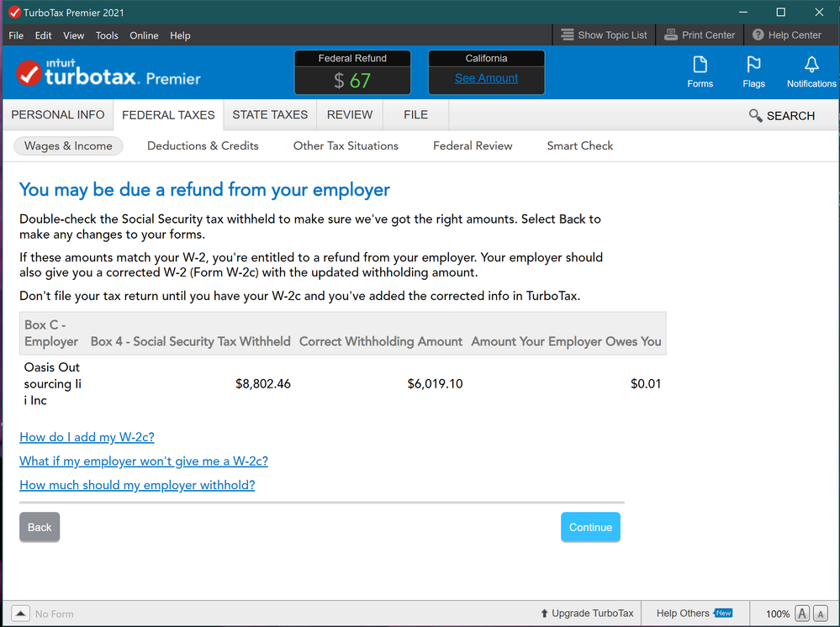Close the TurboTax window
The image size is (840, 627).
[x=819, y=12]
